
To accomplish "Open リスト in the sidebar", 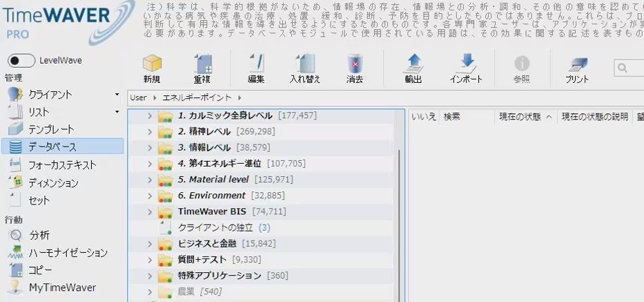I will click(x=39, y=112).
